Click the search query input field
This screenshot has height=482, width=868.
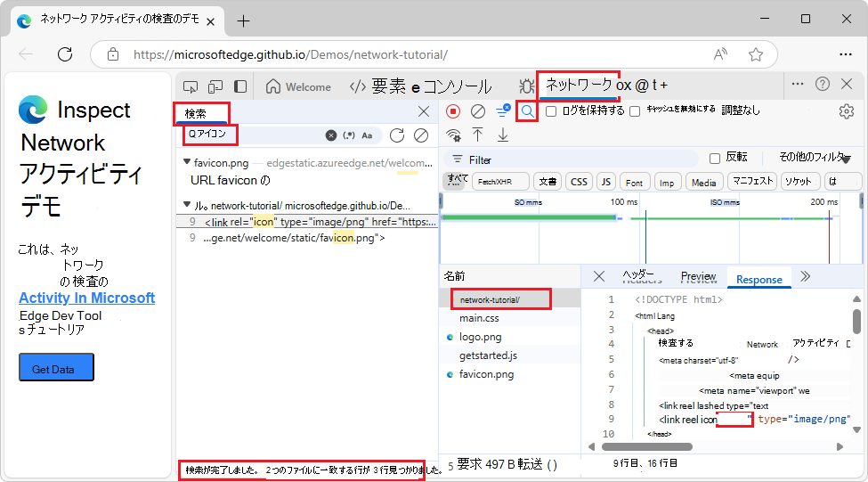(255, 135)
